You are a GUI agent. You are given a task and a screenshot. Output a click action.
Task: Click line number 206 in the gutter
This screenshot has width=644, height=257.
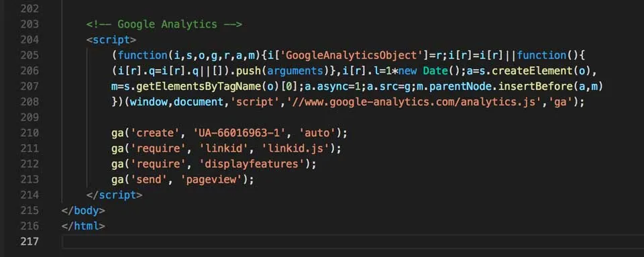coord(29,71)
